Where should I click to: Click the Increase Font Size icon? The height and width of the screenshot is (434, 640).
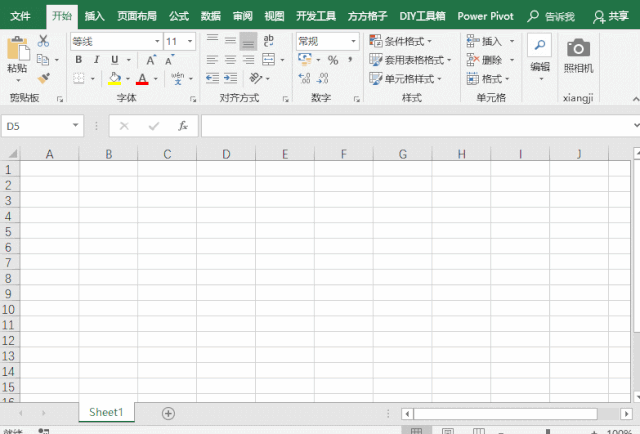(x=150, y=60)
